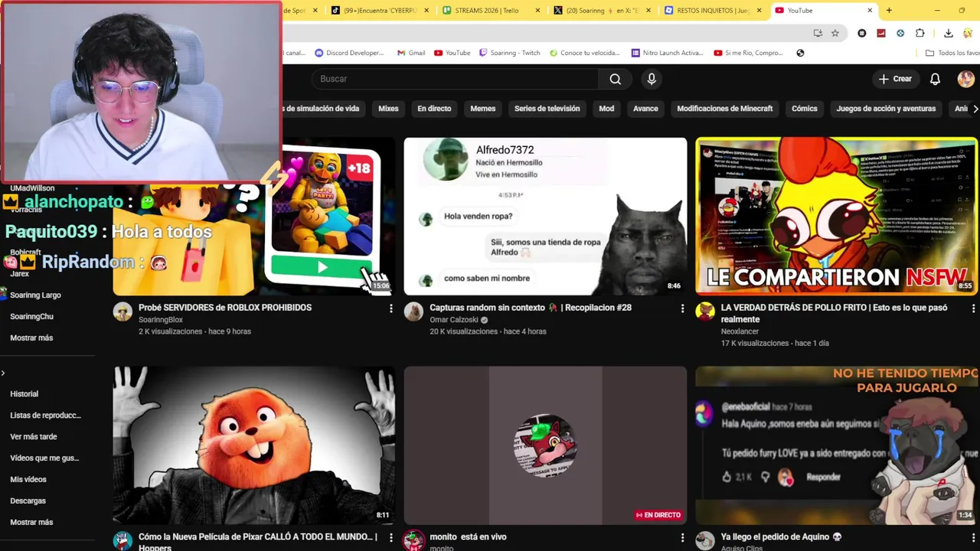The image size is (980, 551).
Task: Click Omar Calzoski channel avatar icon
Action: 413,311
